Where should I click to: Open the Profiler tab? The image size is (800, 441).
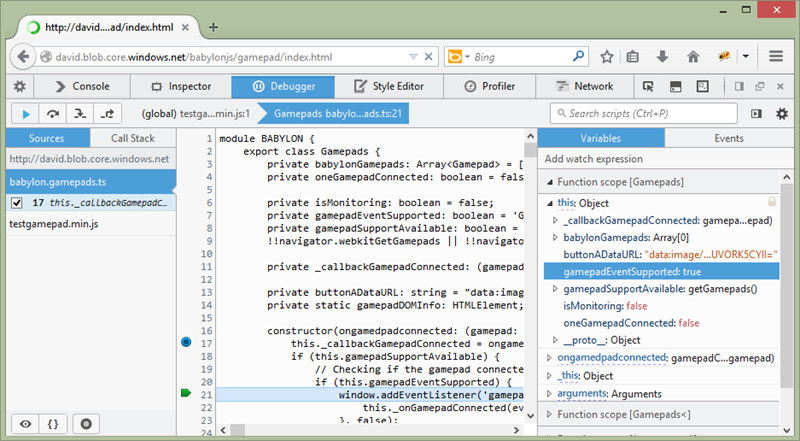click(x=490, y=86)
